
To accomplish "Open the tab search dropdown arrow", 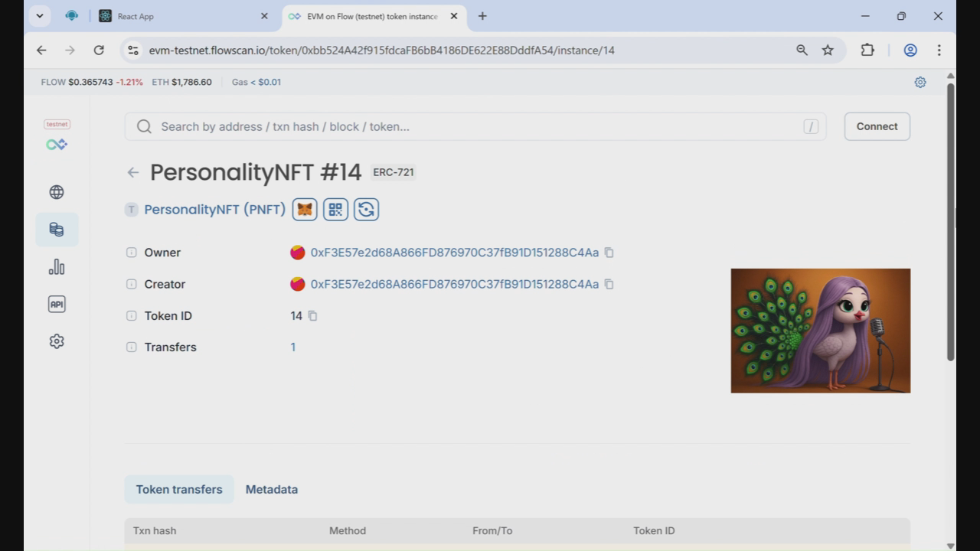I will point(39,15).
